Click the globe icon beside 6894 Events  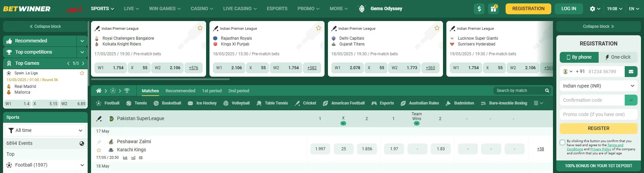[x=82, y=143]
